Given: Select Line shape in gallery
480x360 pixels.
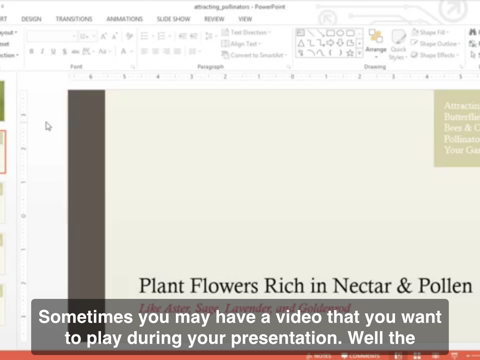Looking at the screenshot, I should click(311, 33).
